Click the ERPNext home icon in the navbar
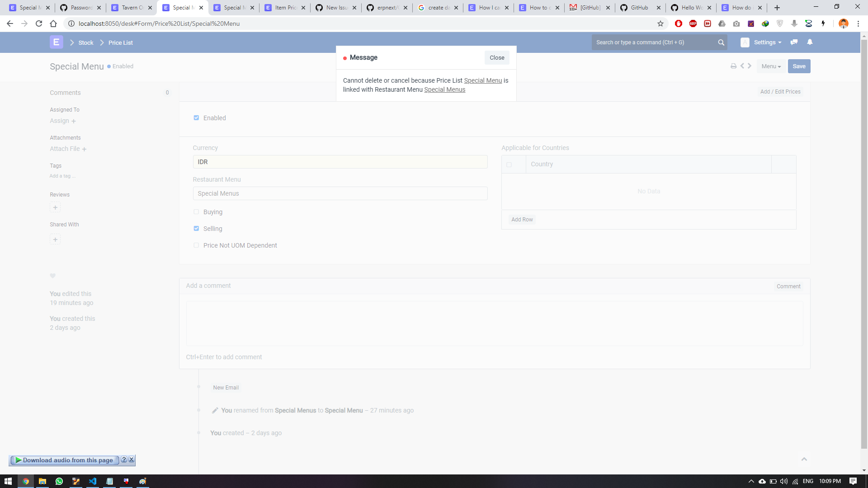 [56, 42]
